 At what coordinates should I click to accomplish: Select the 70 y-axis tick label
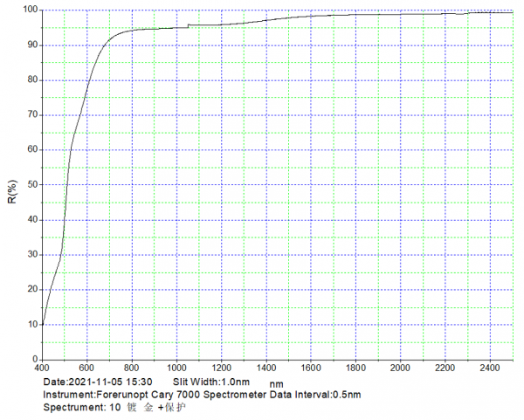(x=32, y=114)
